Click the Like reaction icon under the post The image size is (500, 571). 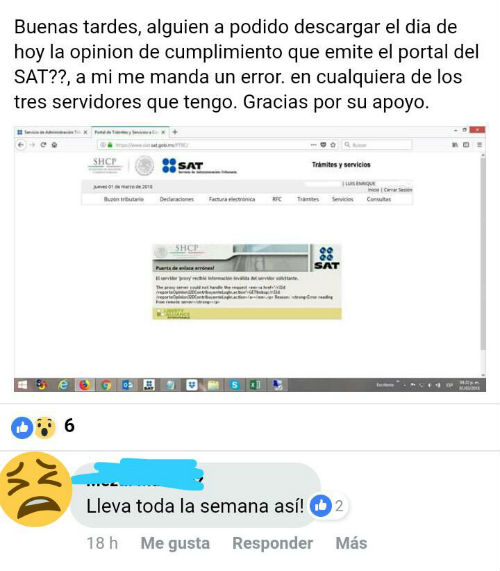[x=22, y=427]
